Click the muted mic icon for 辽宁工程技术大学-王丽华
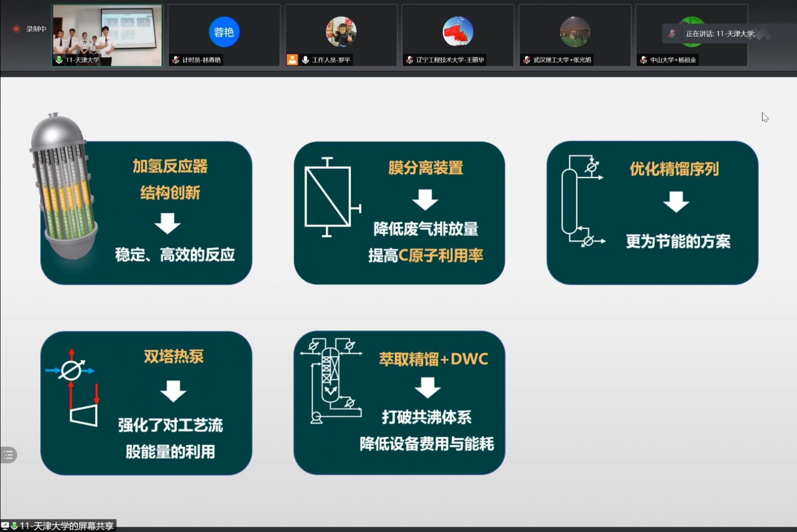The height and width of the screenshot is (532, 797). [409, 60]
